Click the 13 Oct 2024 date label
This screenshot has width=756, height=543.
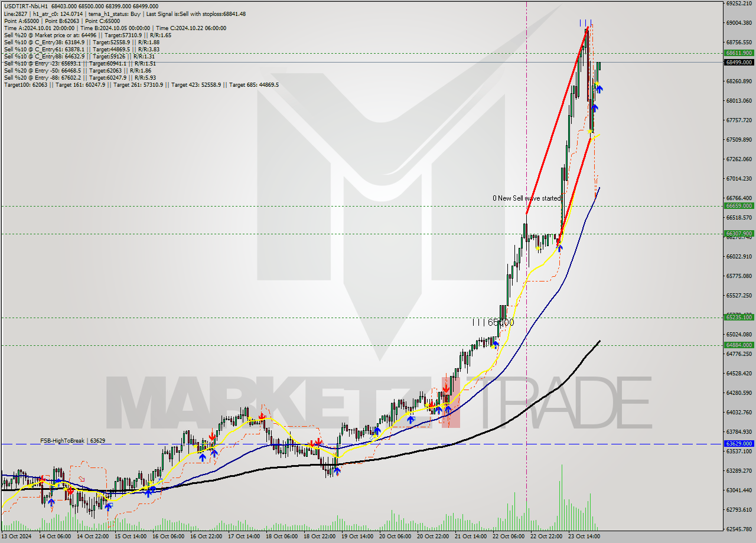16,537
